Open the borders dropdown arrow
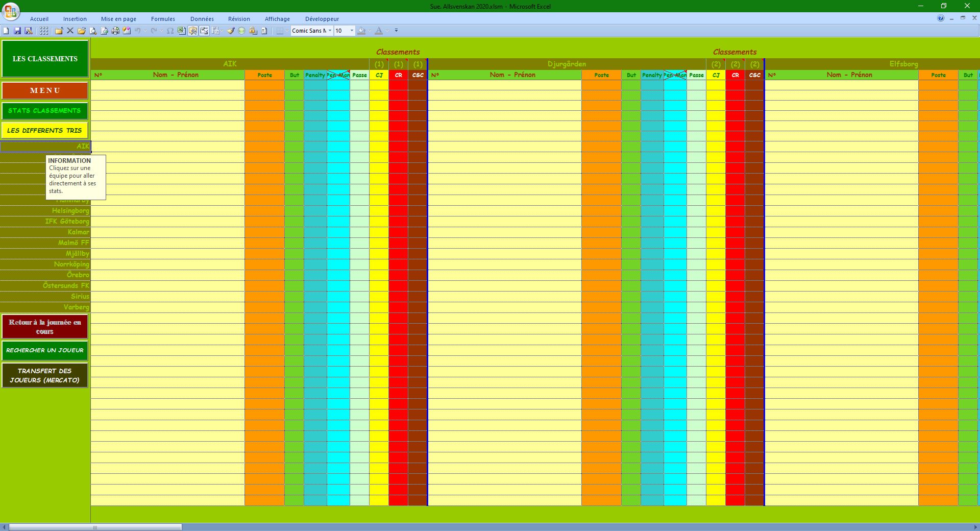Viewport: 980px width, 531px height. pos(287,31)
